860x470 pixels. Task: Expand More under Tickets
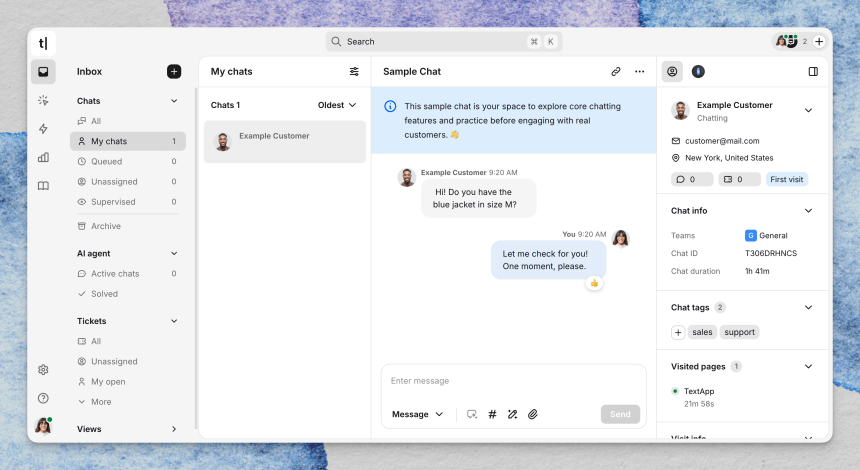tap(95, 402)
